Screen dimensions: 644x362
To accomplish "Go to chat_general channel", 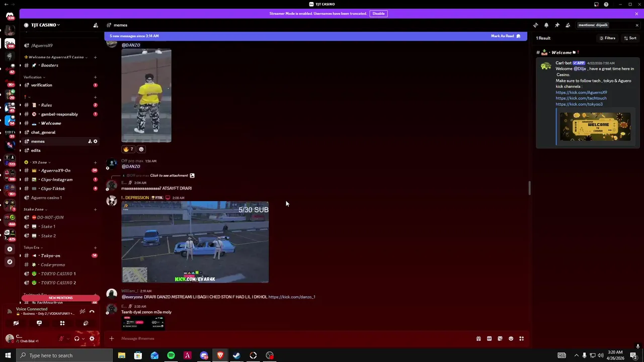I will click(x=60, y=132).
